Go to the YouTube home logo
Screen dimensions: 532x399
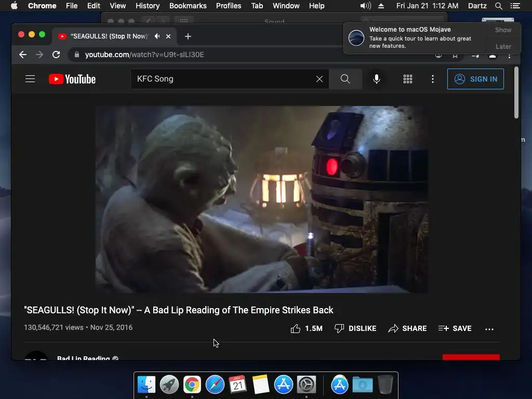[x=72, y=79]
